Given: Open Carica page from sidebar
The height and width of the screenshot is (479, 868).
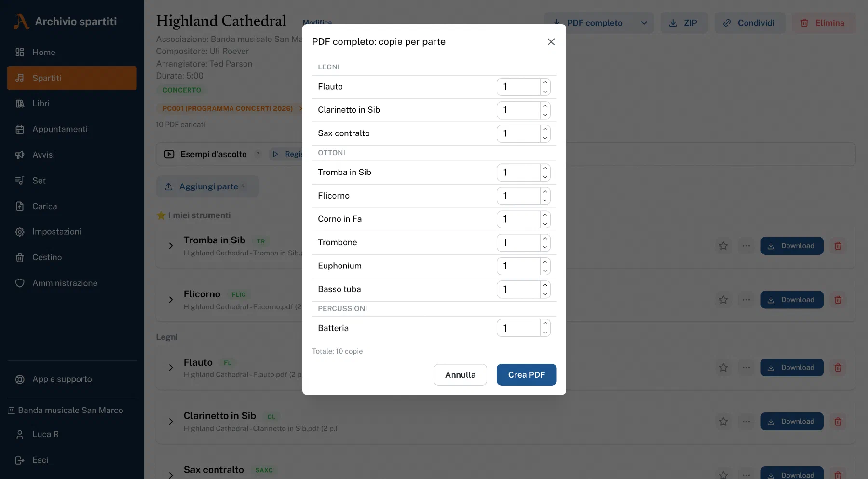Looking at the screenshot, I should point(72,206).
